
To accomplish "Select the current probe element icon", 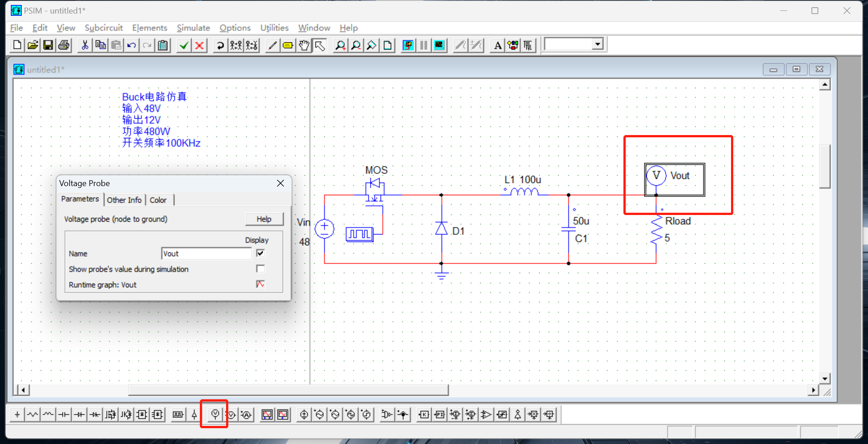I will (x=245, y=414).
